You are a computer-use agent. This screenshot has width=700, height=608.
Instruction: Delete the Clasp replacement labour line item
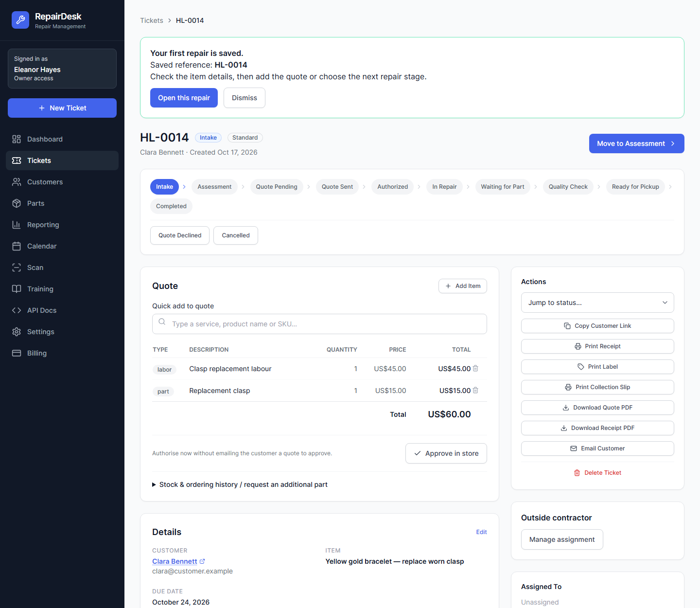coord(475,369)
